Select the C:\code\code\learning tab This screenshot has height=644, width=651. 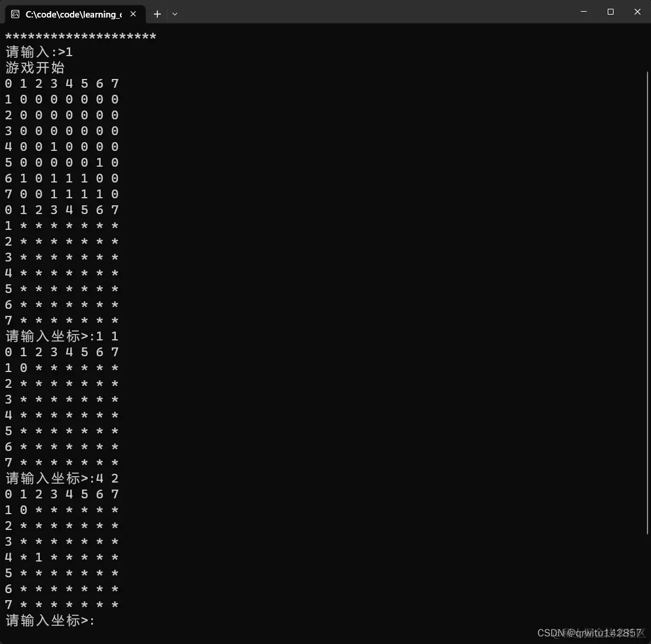tap(75, 15)
